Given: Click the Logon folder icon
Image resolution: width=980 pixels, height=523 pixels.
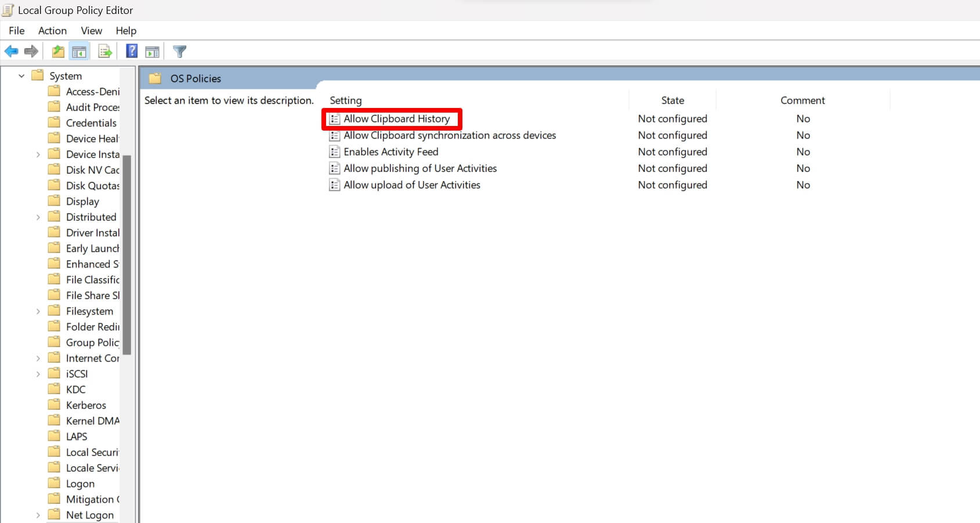Looking at the screenshot, I should click(54, 483).
